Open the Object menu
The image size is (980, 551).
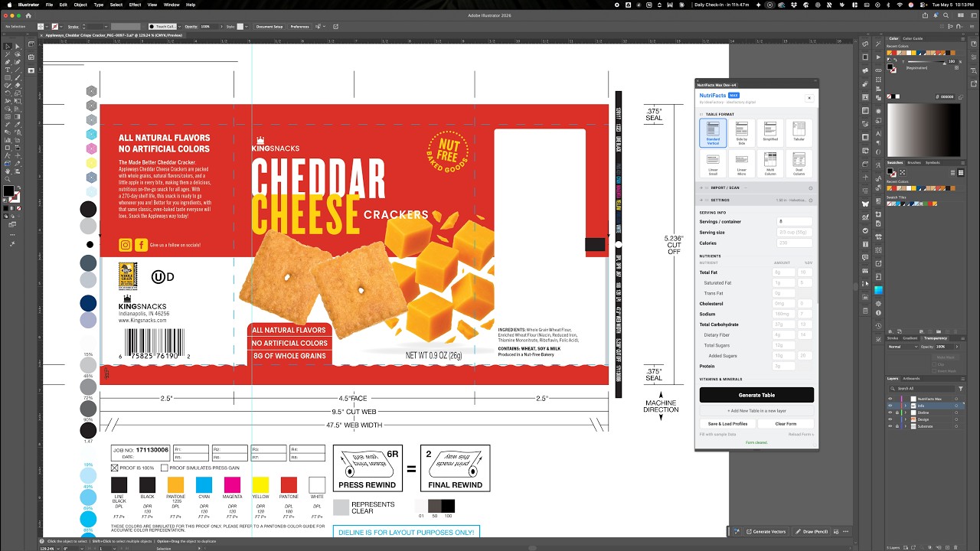pyautogui.click(x=80, y=5)
